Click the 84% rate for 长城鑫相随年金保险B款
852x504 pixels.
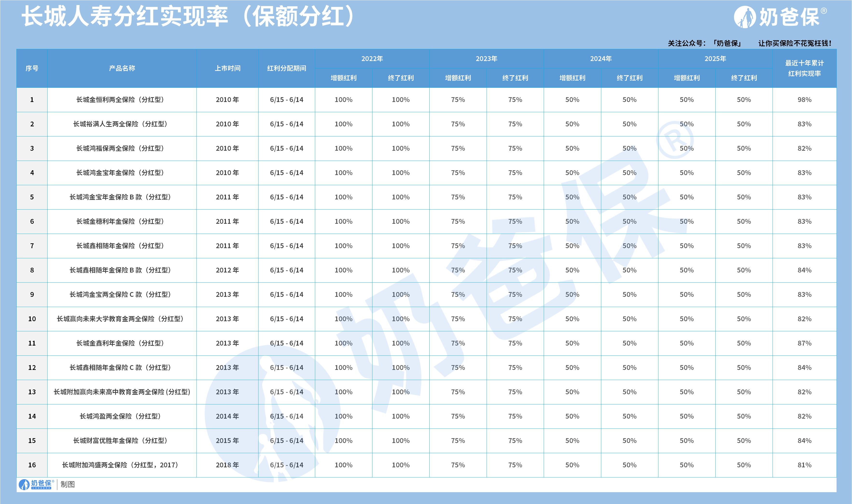click(x=804, y=270)
